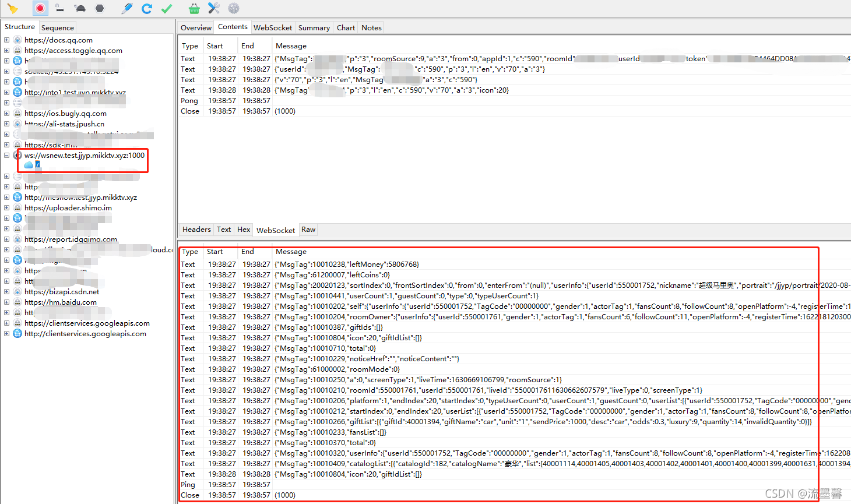The height and width of the screenshot is (504, 851).
Task: Open Settings gear icon in toolbar
Action: 234,8
